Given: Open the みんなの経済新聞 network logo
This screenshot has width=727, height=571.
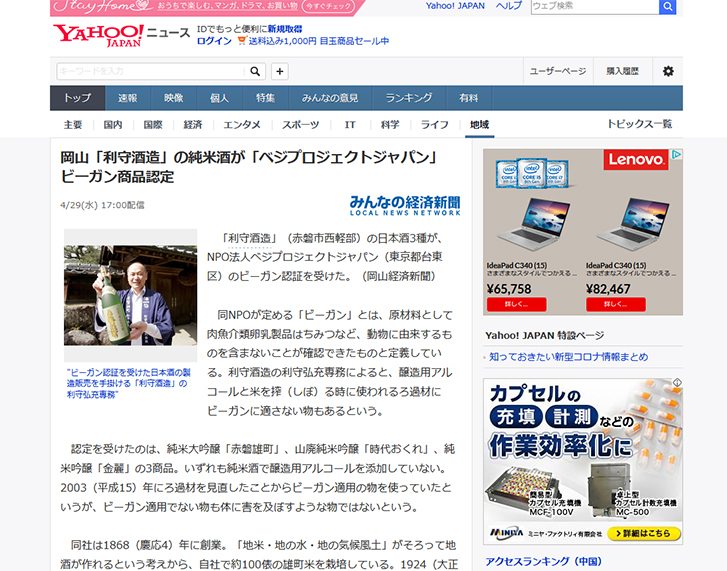Looking at the screenshot, I should pyautogui.click(x=405, y=204).
